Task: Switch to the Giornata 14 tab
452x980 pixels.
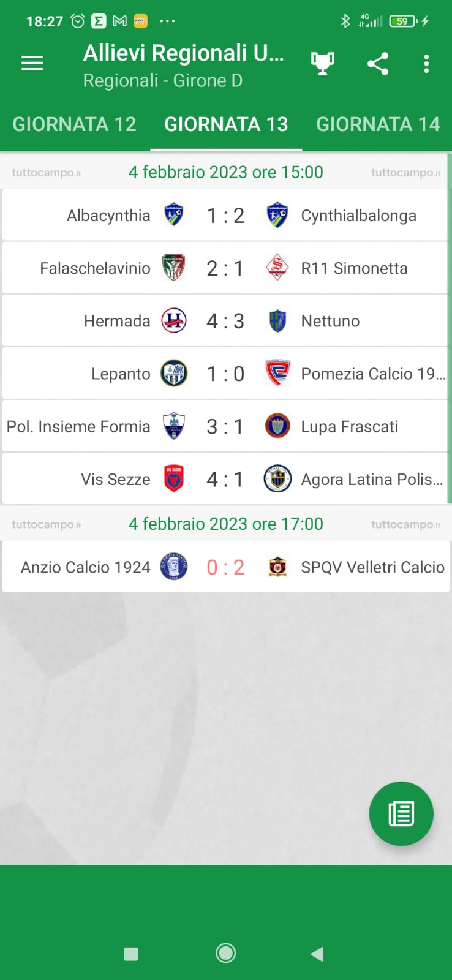Action: (x=378, y=124)
